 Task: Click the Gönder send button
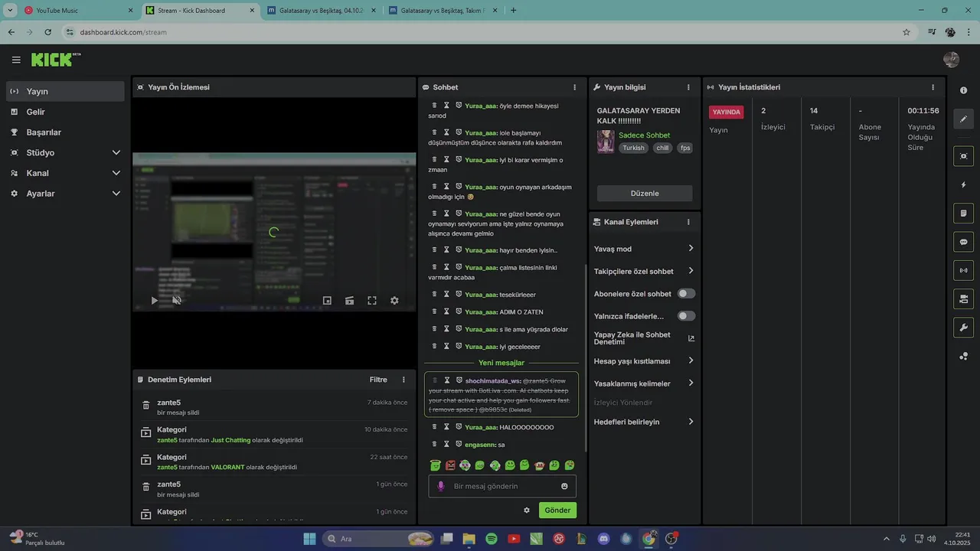(557, 510)
